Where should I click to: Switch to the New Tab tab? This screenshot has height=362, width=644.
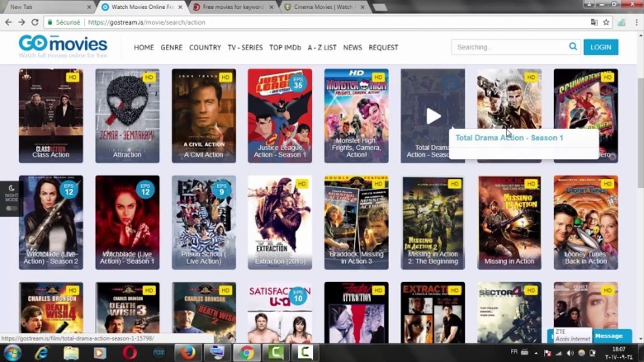[x=45, y=7]
